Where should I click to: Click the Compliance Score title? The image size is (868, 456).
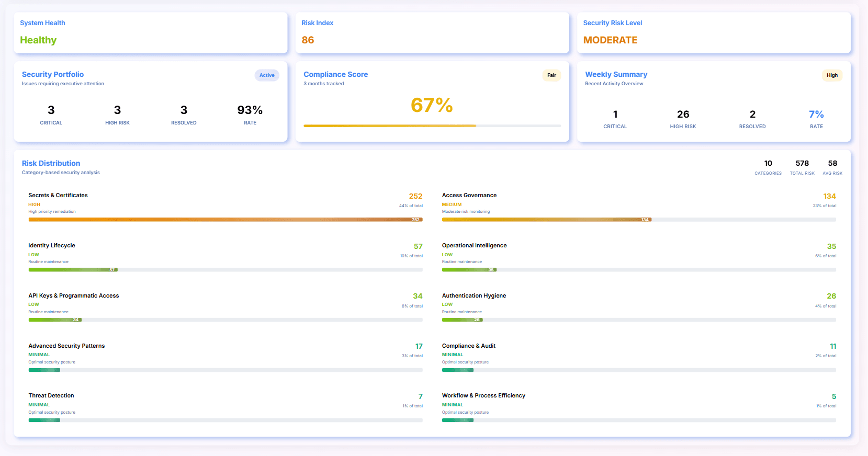point(336,74)
